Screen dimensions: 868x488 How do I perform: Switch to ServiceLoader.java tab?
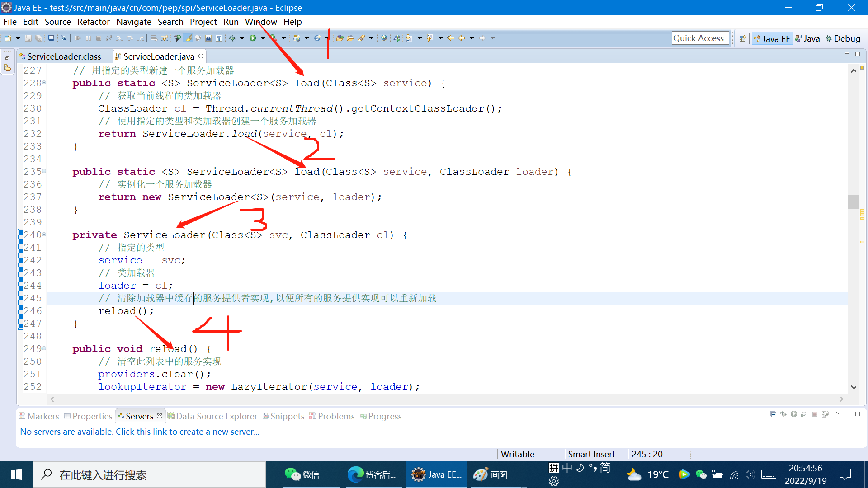(x=158, y=56)
